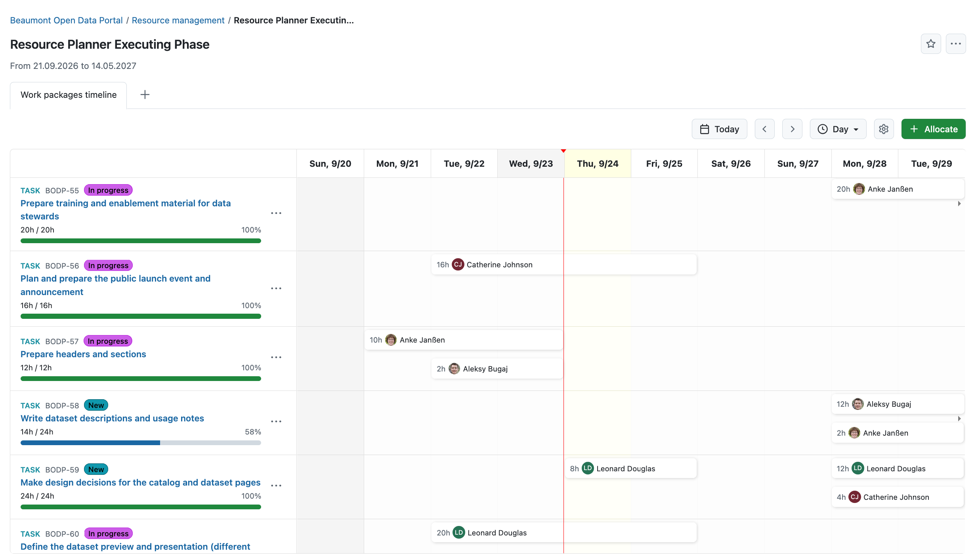Select Leonard Douglas 8h allocation bar
This screenshot has height=560, width=976.
tap(631, 469)
